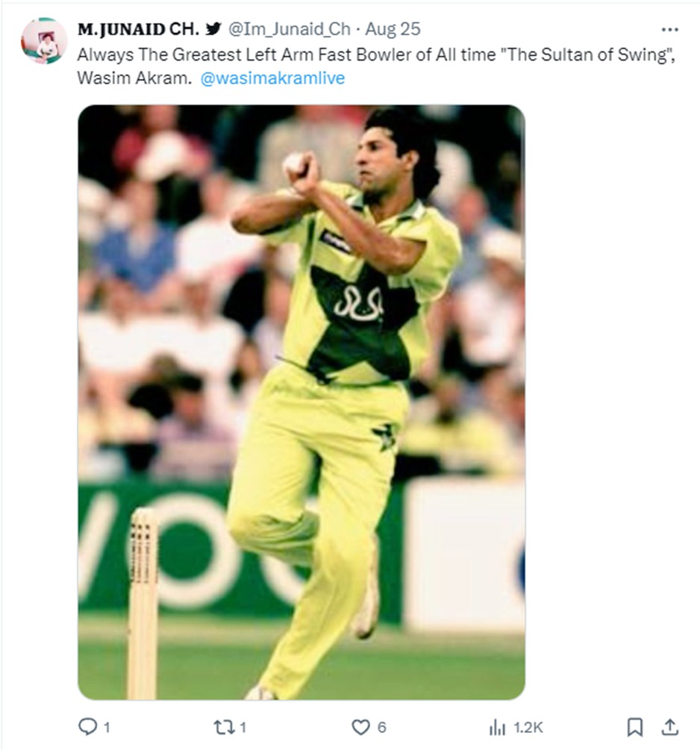Open the @Im_Junaid_Ch handle link

pos(290,29)
